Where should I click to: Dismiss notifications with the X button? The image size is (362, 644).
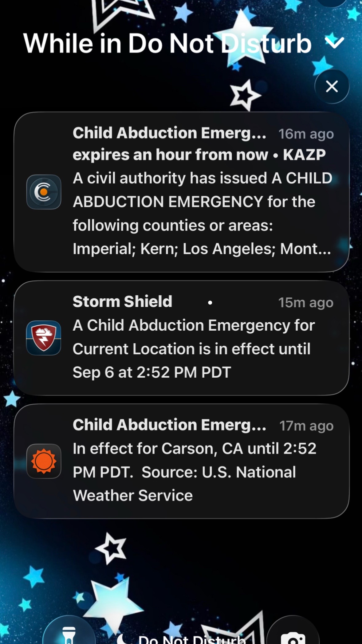click(332, 86)
